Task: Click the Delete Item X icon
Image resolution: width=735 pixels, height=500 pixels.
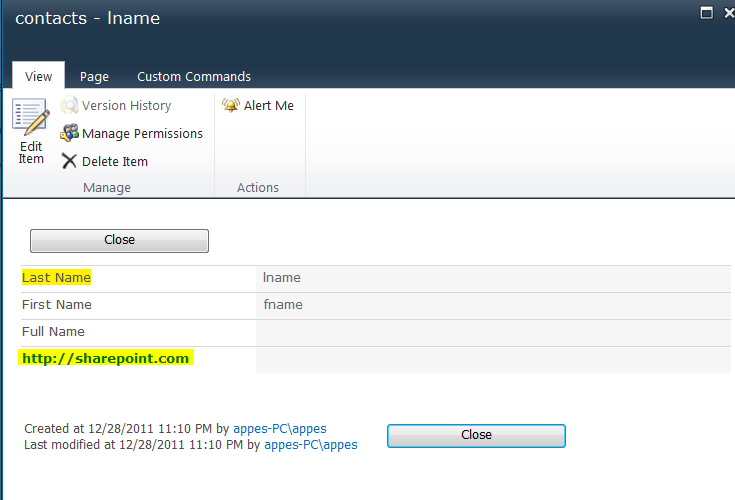Action: [x=69, y=161]
